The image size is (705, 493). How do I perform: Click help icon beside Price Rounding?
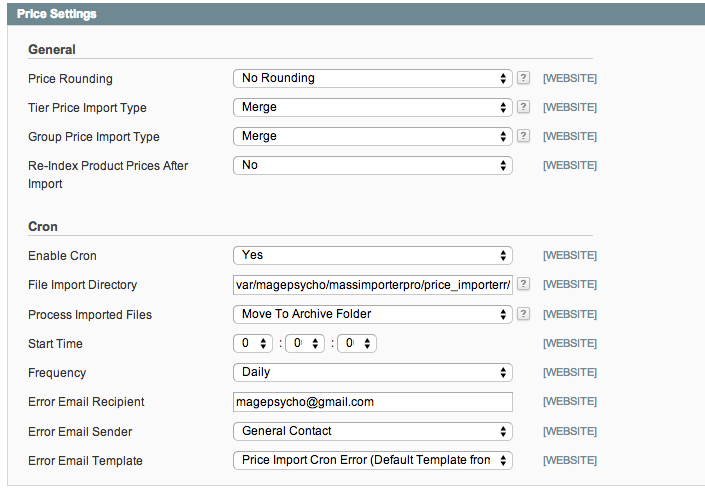[523, 78]
